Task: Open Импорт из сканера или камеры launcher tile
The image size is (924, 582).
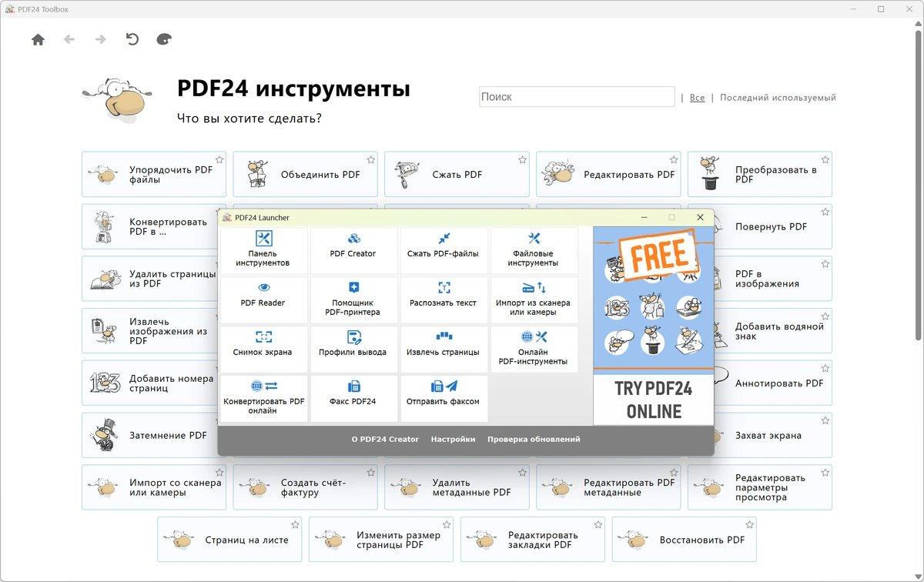Action: pyautogui.click(x=534, y=299)
